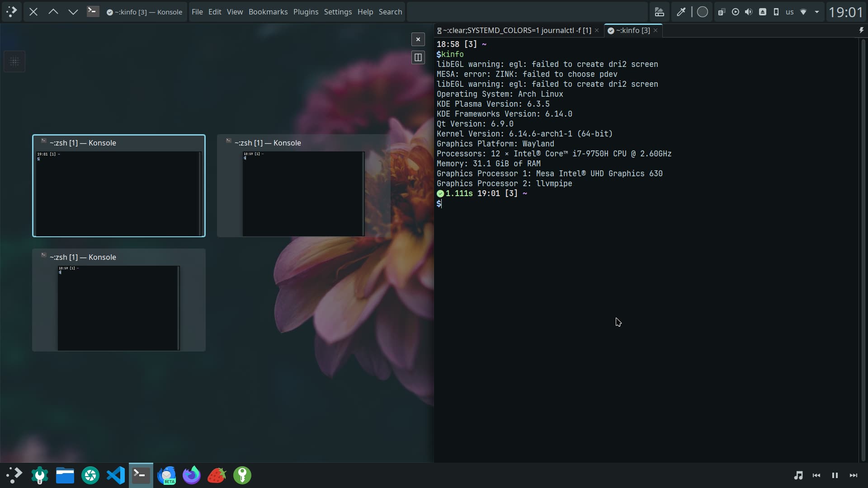Viewport: 868px width, 488px height.
Task: Click Konsole app icon in top panel
Action: [93, 11]
